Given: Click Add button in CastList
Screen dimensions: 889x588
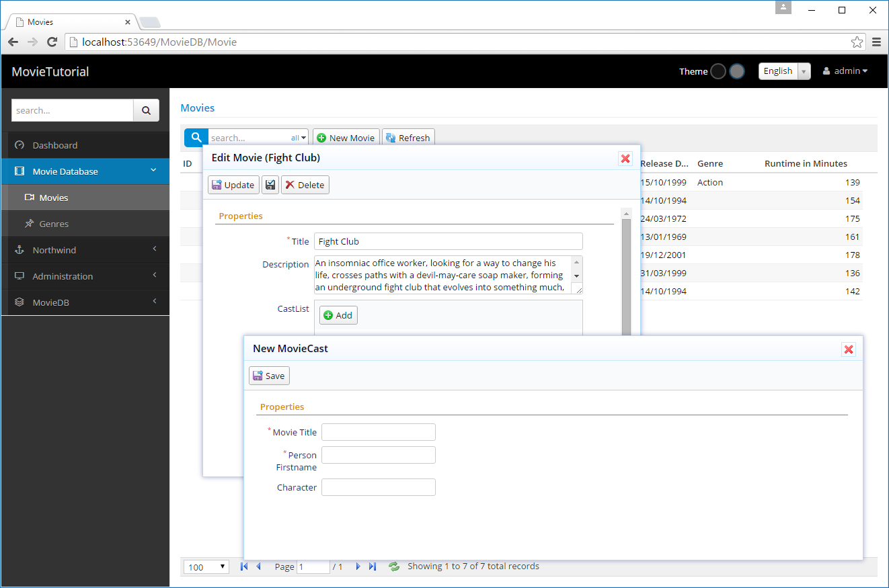Looking at the screenshot, I should [x=338, y=315].
